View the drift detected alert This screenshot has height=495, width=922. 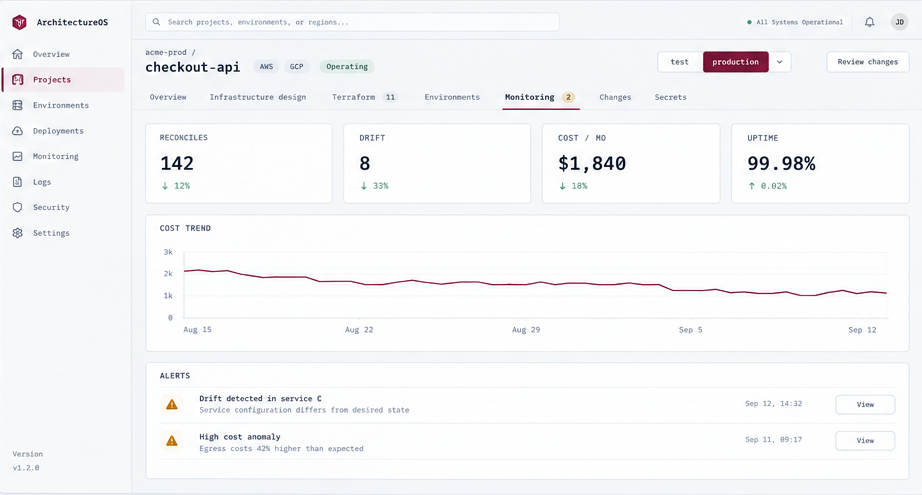[865, 404]
